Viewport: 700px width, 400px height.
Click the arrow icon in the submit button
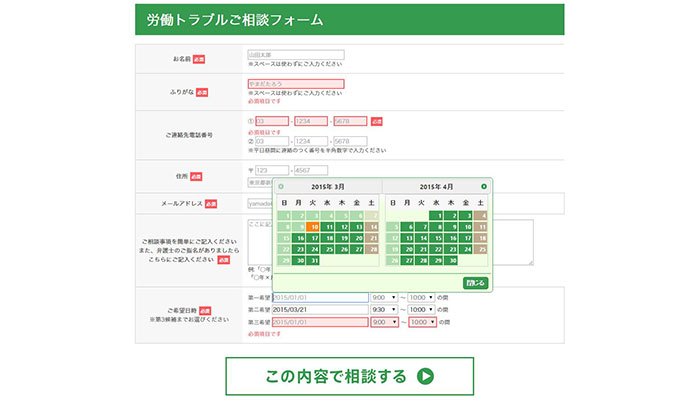[425, 377]
